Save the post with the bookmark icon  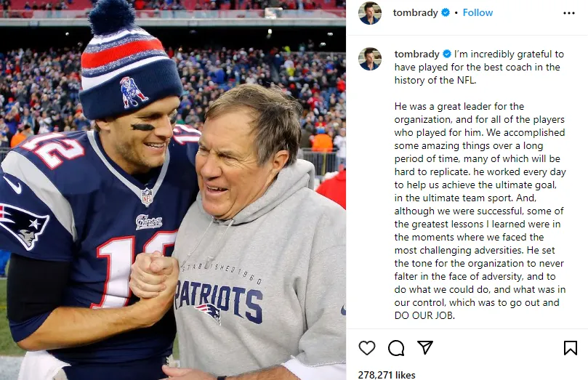571,348
